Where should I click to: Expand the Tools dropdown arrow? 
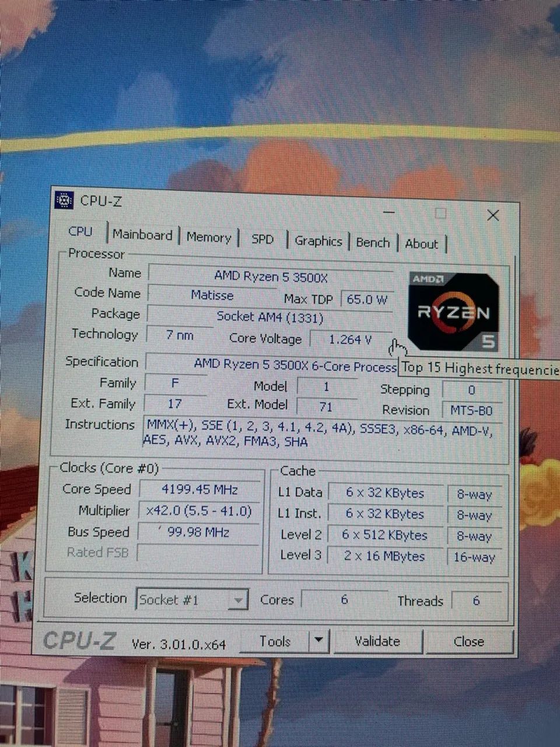pyautogui.click(x=318, y=640)
